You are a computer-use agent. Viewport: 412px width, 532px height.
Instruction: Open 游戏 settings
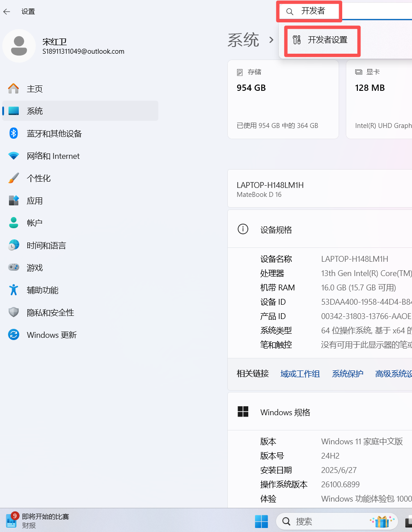point(80,268)
